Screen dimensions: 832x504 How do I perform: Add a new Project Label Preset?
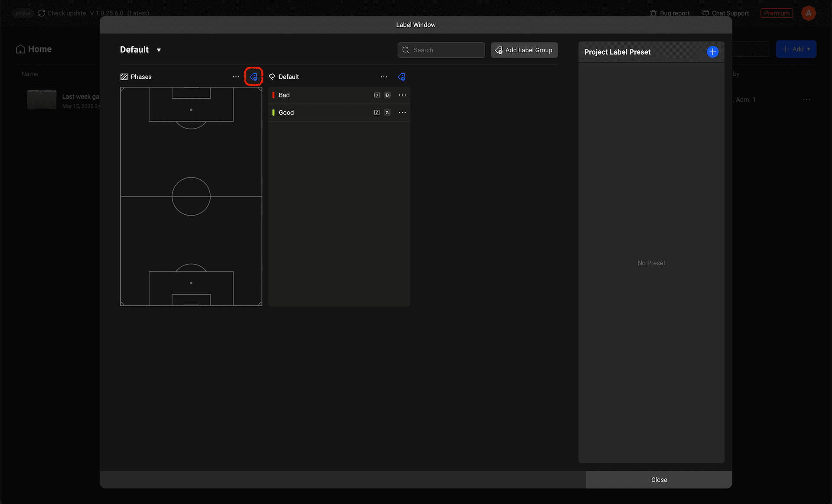tap(712, 52)
